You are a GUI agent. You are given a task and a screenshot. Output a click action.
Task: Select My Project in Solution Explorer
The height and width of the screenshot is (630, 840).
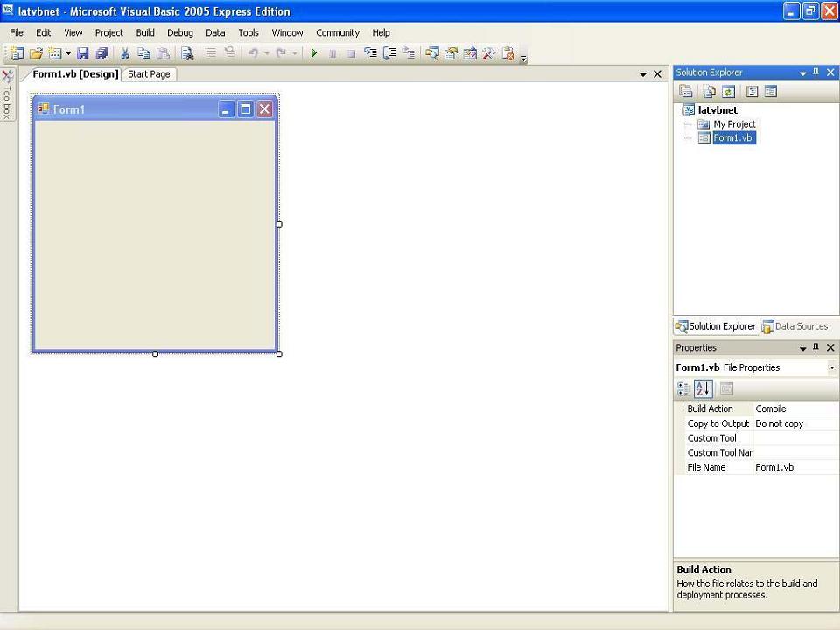tap(734, 124)
